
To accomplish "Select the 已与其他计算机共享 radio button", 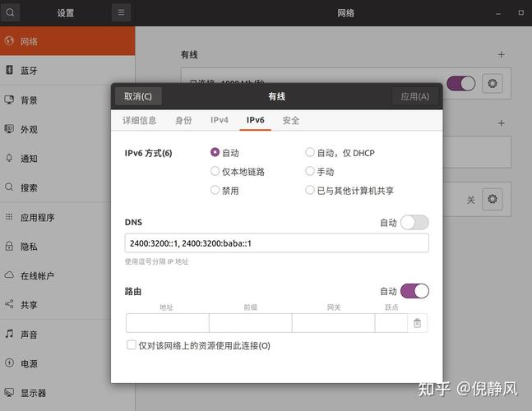I will 310,190.
